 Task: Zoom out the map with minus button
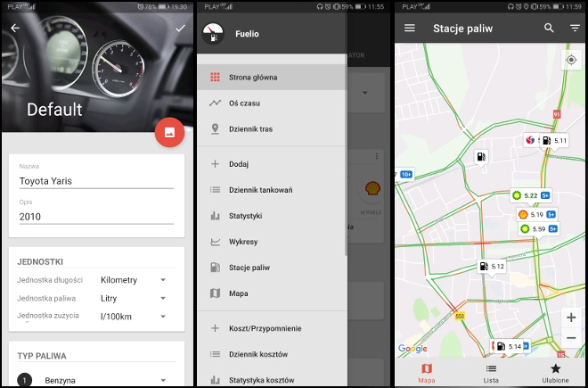click(571, 338)
